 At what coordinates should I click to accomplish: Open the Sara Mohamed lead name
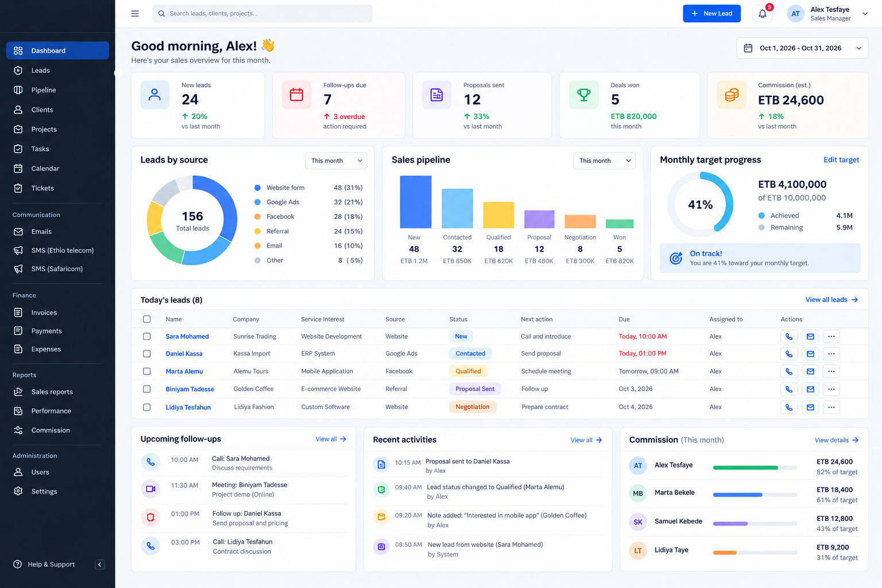tap(187, 336)
